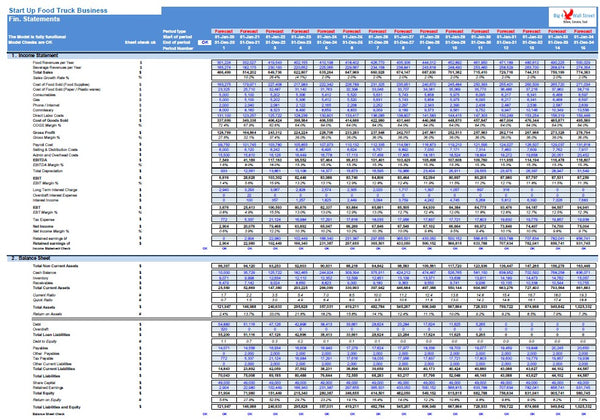Click the OK model check indicator cell
This screenshot has height=420, width=600.
(x=205, y=42)
